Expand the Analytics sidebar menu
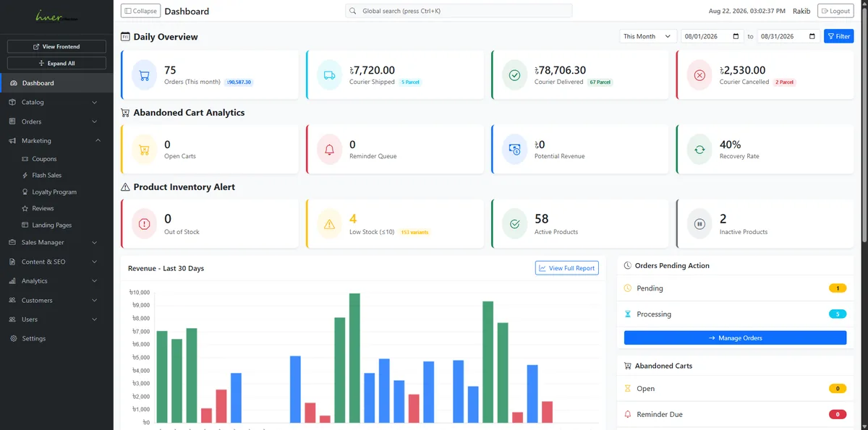868x430 pixels. [56, 281]
